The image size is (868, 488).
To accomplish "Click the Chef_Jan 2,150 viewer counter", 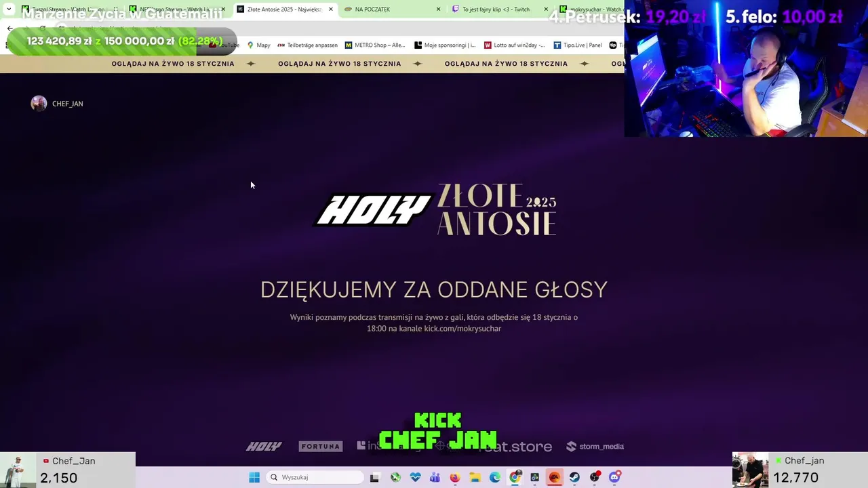I will coord(68,470).
